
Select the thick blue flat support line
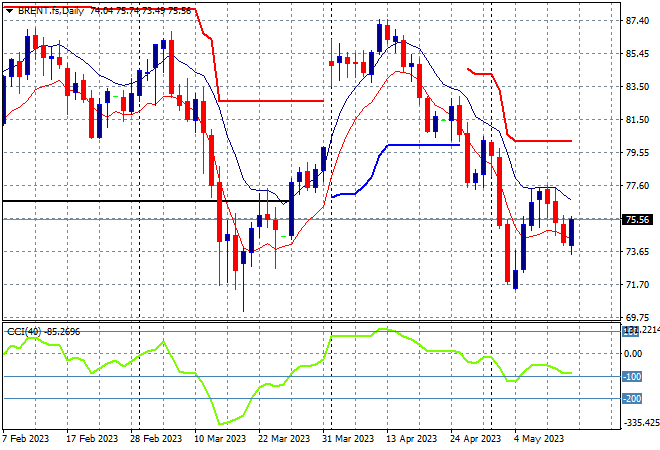coord(423,145)
